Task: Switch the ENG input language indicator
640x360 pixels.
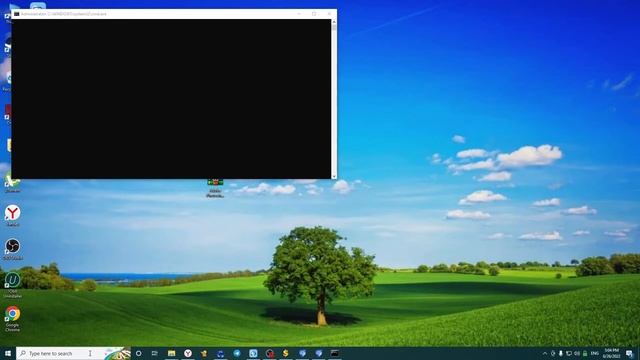Action: 595,353
